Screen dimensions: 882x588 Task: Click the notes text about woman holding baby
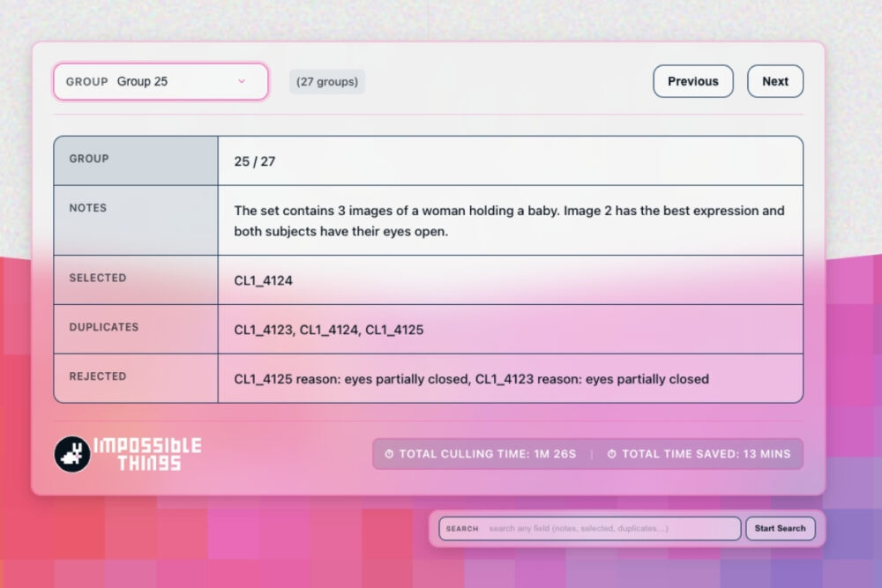pyautogui.click(x=509, y=220)
